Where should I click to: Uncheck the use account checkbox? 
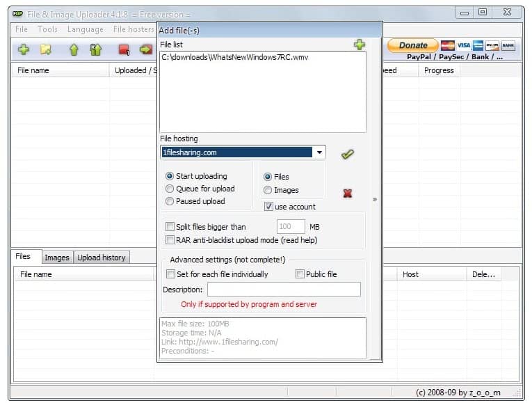tap(268, 207)
